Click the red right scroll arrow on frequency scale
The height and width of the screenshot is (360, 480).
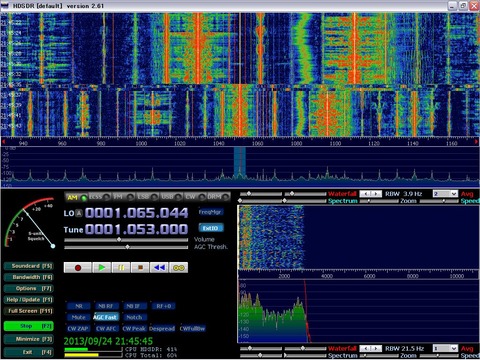pos(477,142)
